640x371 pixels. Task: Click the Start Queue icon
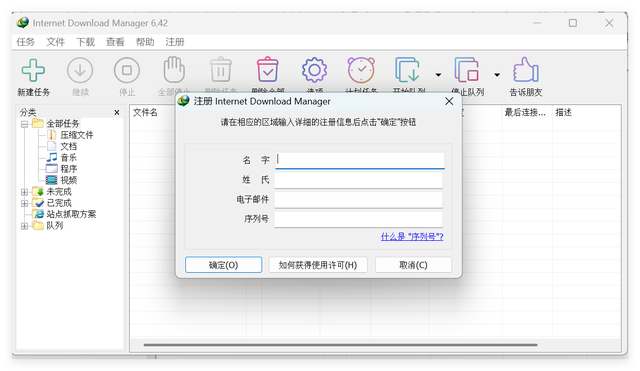408,70
